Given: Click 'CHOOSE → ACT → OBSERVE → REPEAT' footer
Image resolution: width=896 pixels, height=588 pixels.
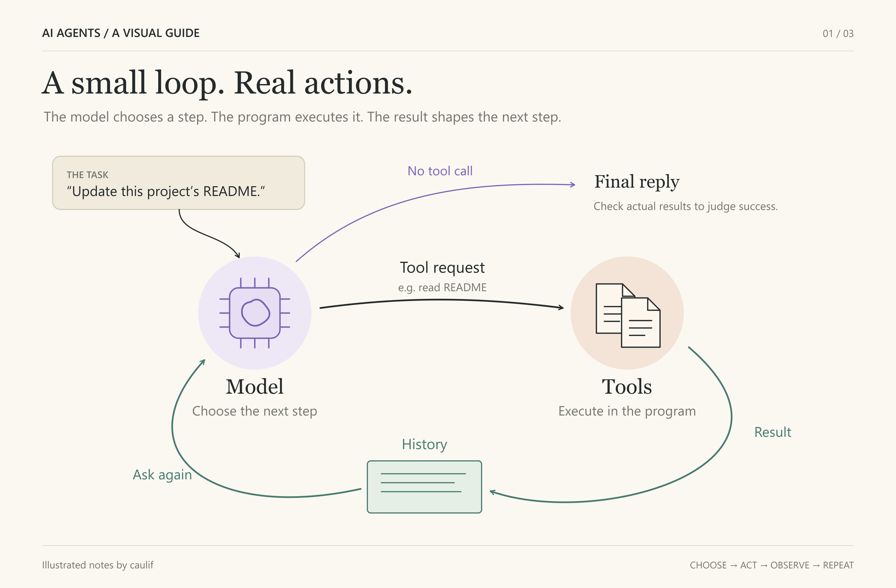Looking at the screenshot, I should tap(772, 565).
